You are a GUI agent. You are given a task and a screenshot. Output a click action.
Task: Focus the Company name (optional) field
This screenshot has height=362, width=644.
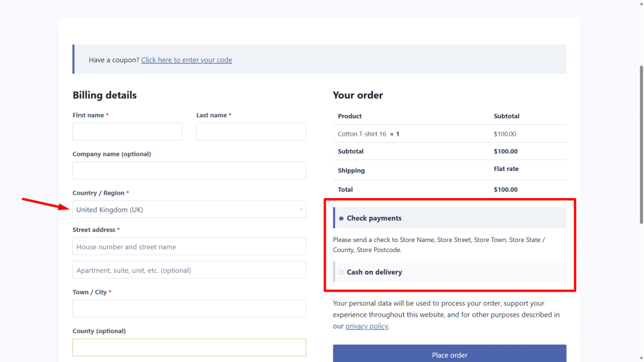click(189, 170)
